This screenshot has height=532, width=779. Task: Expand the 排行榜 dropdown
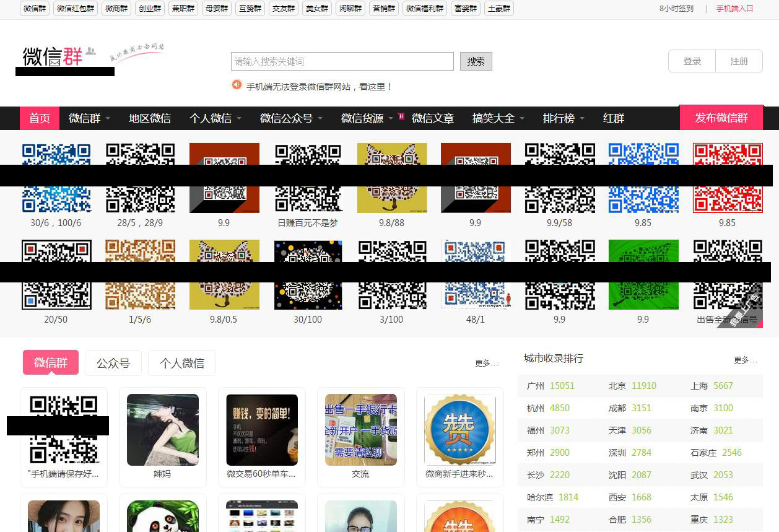click(560, 118)
